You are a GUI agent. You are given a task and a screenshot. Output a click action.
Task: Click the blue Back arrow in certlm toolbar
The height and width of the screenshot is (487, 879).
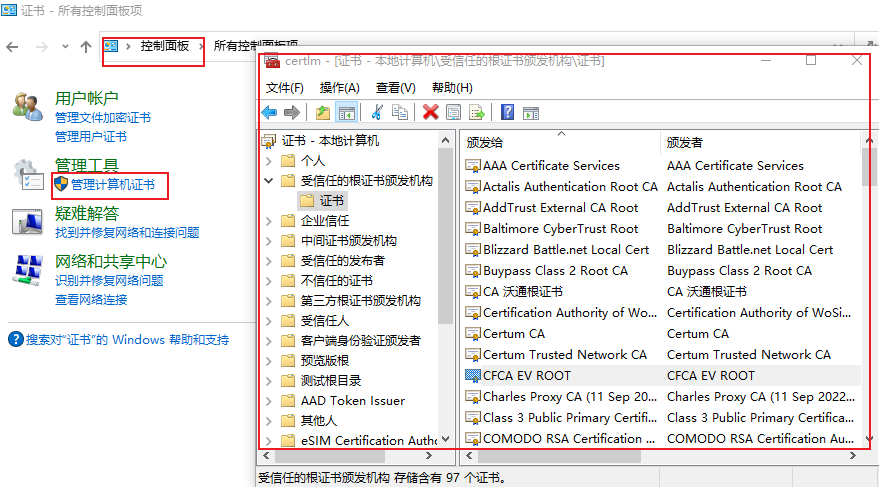point(270,113)
